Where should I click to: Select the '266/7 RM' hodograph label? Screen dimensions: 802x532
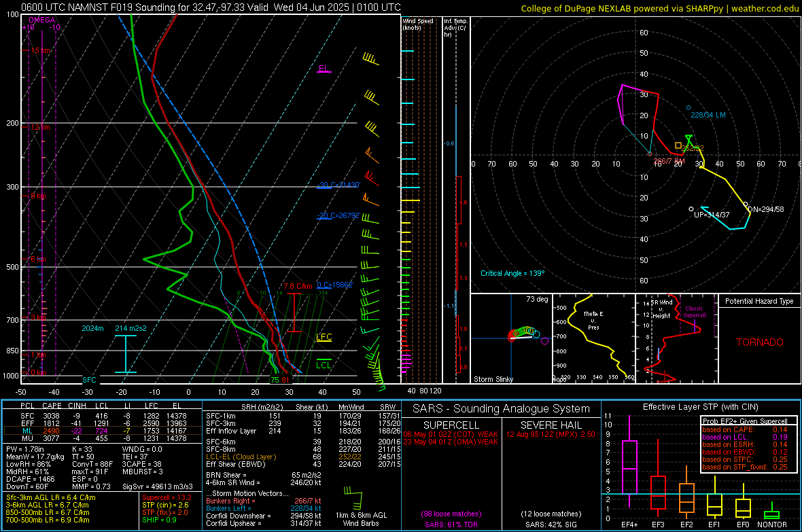click(x=669, y=160)
